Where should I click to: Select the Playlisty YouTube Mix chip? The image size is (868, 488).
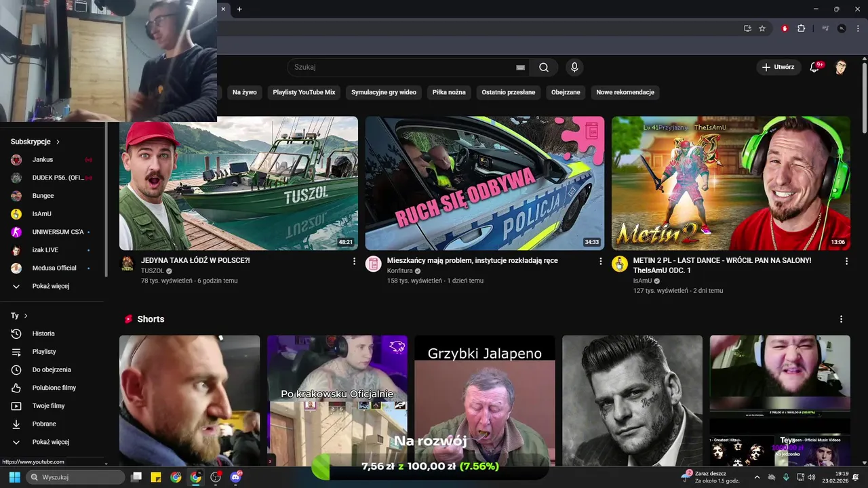(x=304, y=92)
